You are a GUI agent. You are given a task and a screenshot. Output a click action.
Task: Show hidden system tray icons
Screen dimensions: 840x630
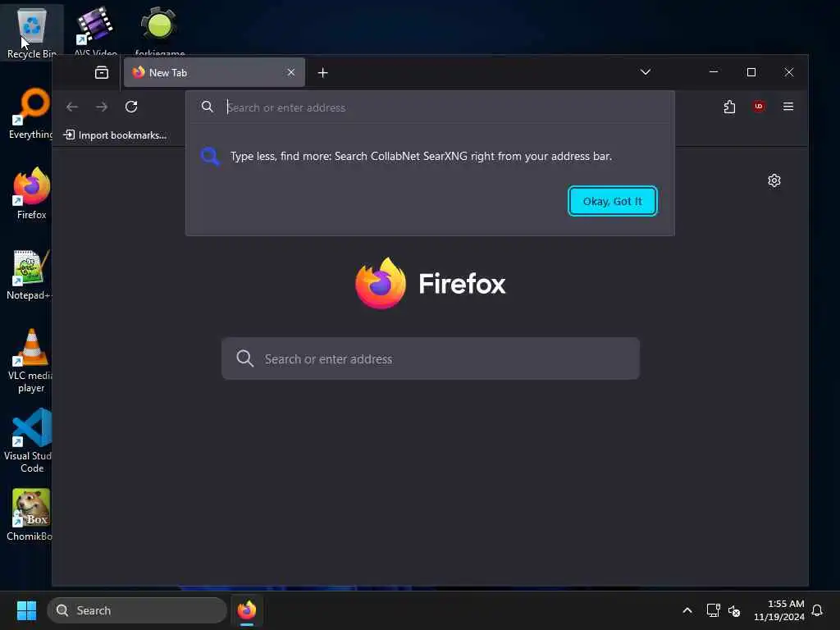click(x=687, y=610)
